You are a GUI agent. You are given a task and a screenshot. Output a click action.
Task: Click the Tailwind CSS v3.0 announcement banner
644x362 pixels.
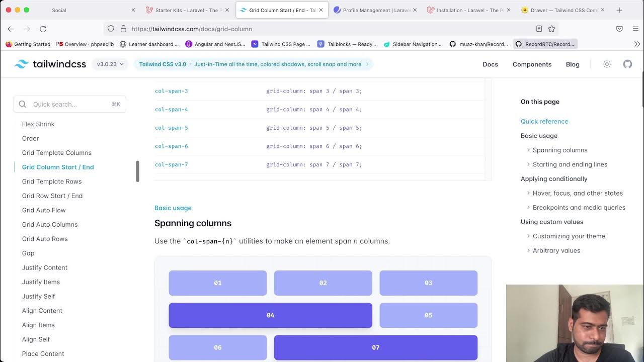coord(253,64)
